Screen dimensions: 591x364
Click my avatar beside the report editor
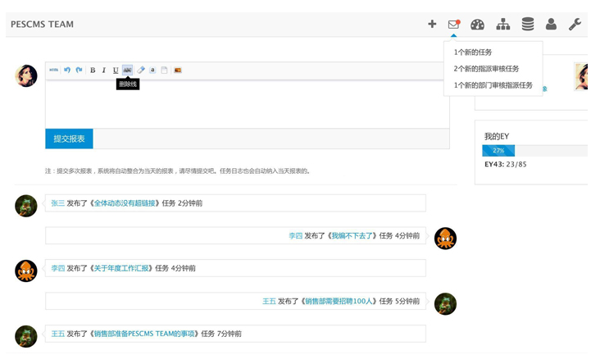26,75
